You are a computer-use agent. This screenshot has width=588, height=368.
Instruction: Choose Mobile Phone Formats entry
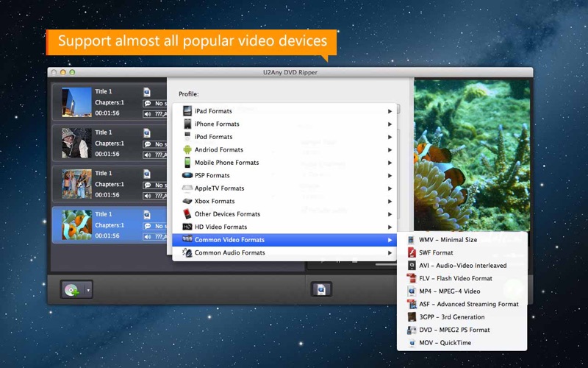click(x=284, y=162)
